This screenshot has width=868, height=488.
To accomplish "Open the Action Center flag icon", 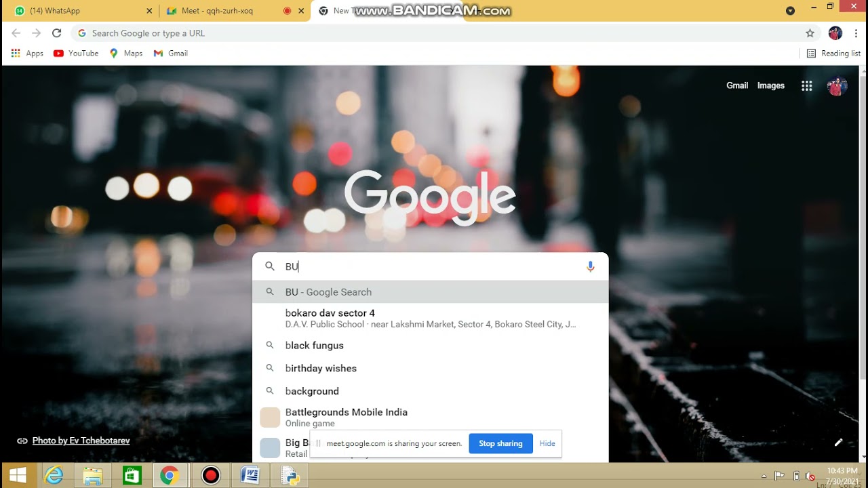I will point(780,476).
